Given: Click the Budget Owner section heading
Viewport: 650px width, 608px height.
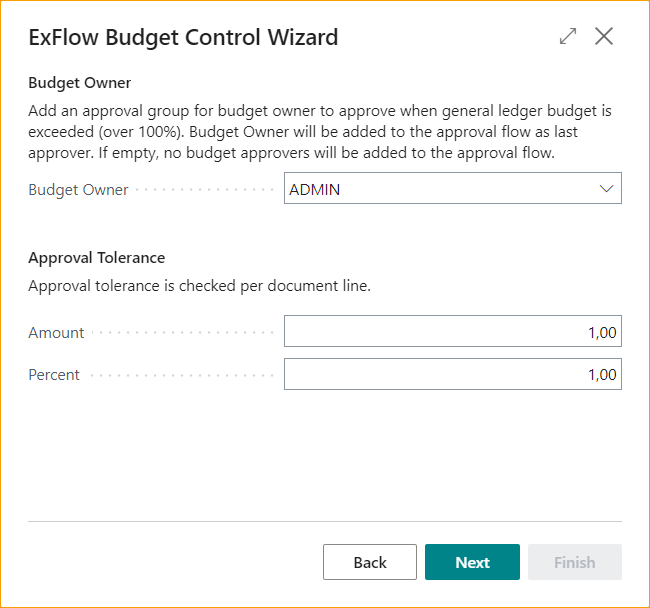Looking at the screenshot, I should pos(80,83).
